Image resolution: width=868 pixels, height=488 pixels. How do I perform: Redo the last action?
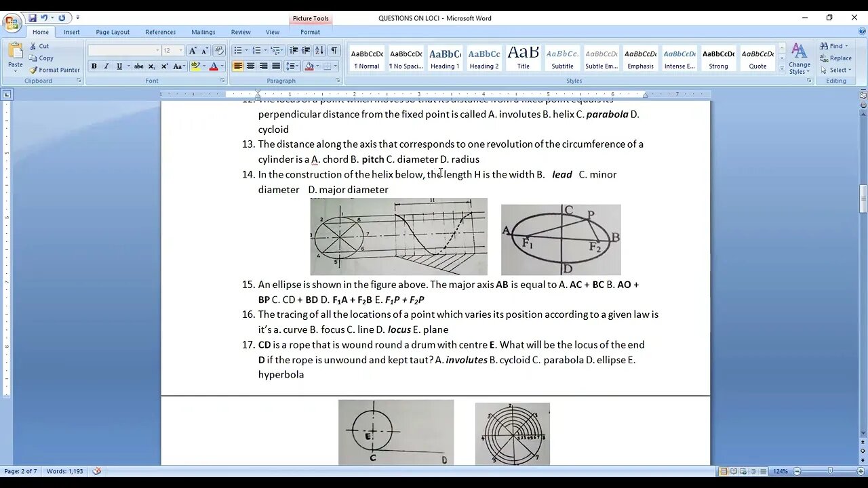(x=62, y=18)
